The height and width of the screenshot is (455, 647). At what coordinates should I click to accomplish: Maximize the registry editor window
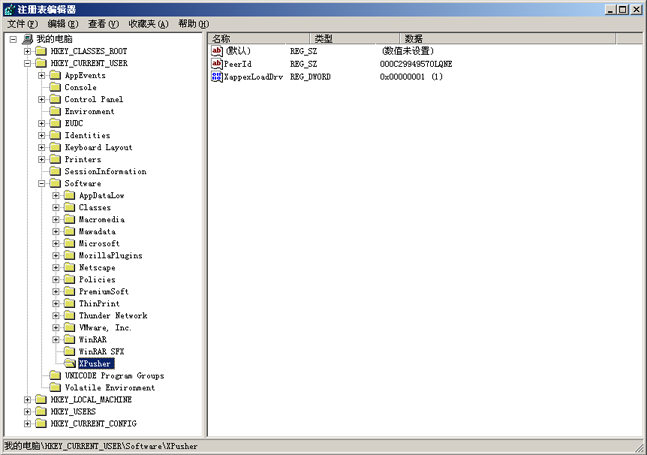[623, 9]
